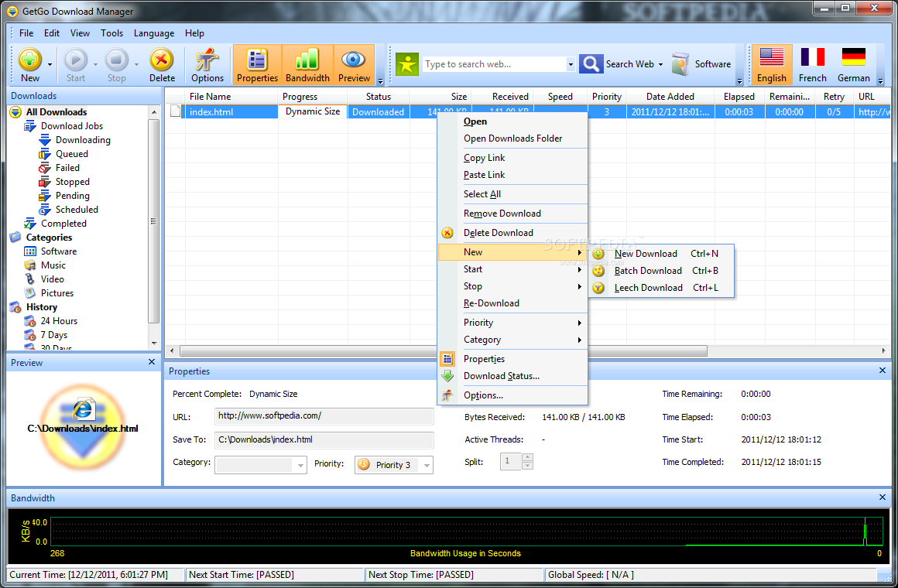898x588 pixels.
Task: Switch language to French flag
Action: (813, 65)
